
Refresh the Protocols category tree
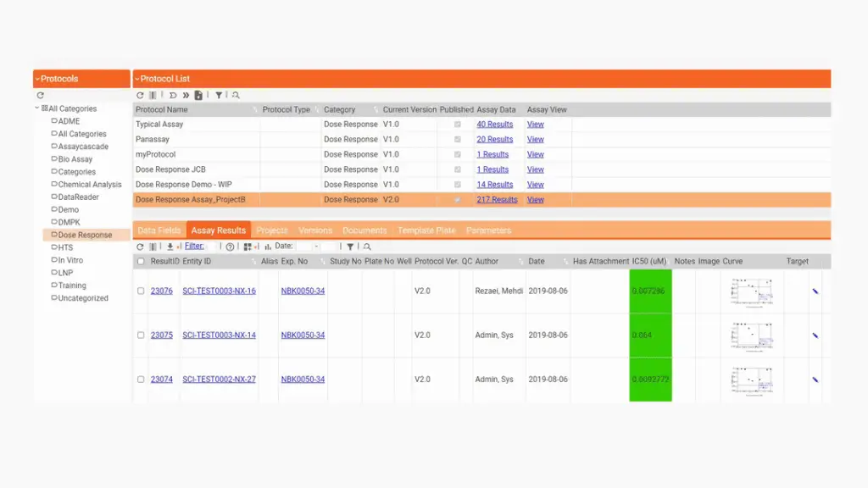pyautogui.click(x=41, y=95)
